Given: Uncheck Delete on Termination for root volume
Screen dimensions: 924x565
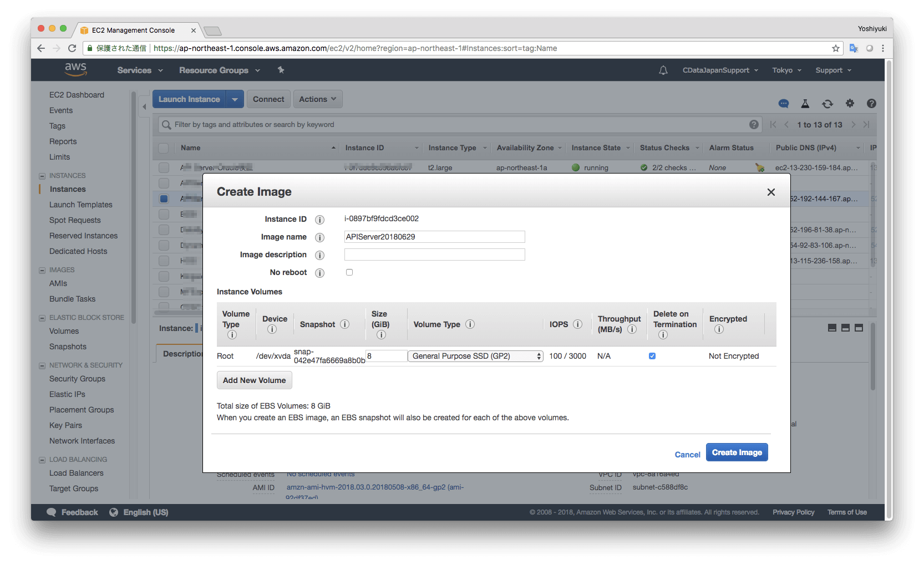Looking at the screenshot, I should (652, 356).
